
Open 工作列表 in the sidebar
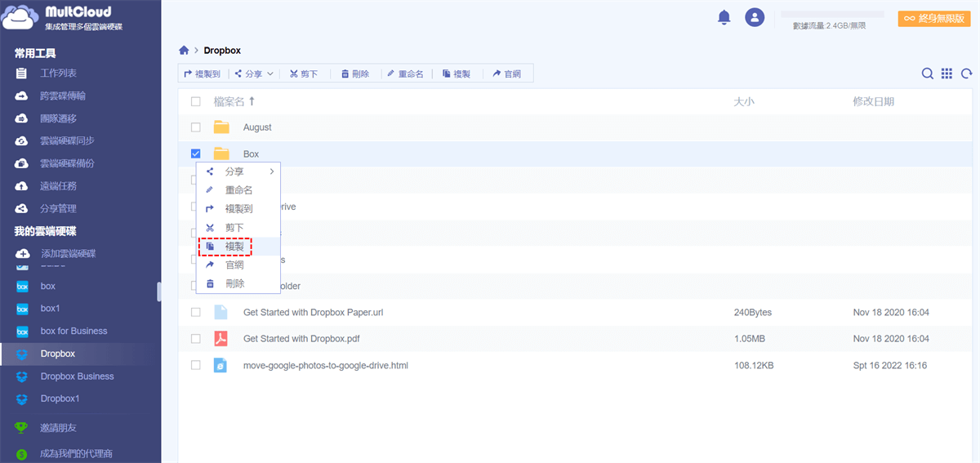click(57, 73)
